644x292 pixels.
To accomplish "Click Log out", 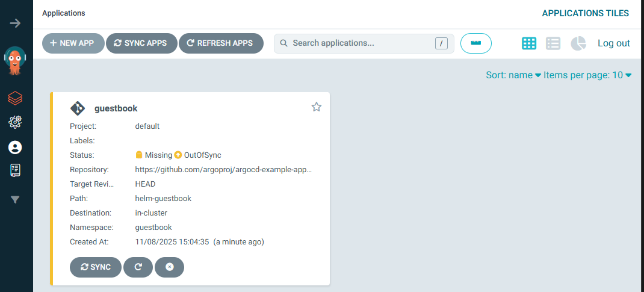I will point(614,43).
